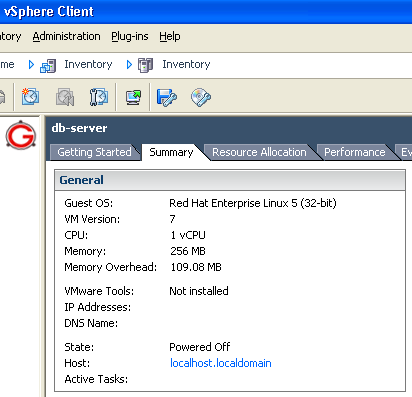This screenshot has width=412, height=397.
Task: Open the Snapshot Manager icon
Action: (99, 97)
